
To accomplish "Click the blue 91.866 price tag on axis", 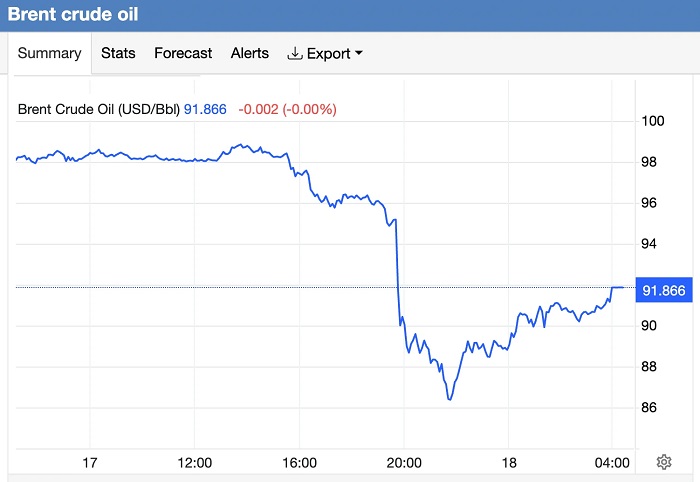I will [662, 291].
